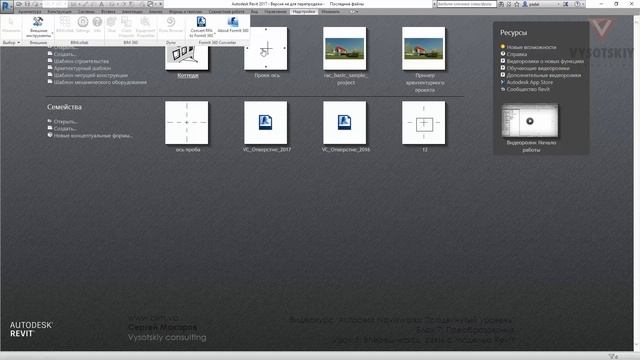The image size is (640, 360).
Task: Click Видеоролики о новых функциях link
Action: 545,61
